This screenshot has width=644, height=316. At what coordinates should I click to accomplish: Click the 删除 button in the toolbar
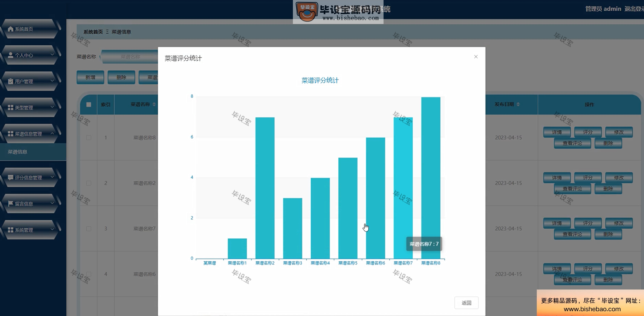click(121, 77)
